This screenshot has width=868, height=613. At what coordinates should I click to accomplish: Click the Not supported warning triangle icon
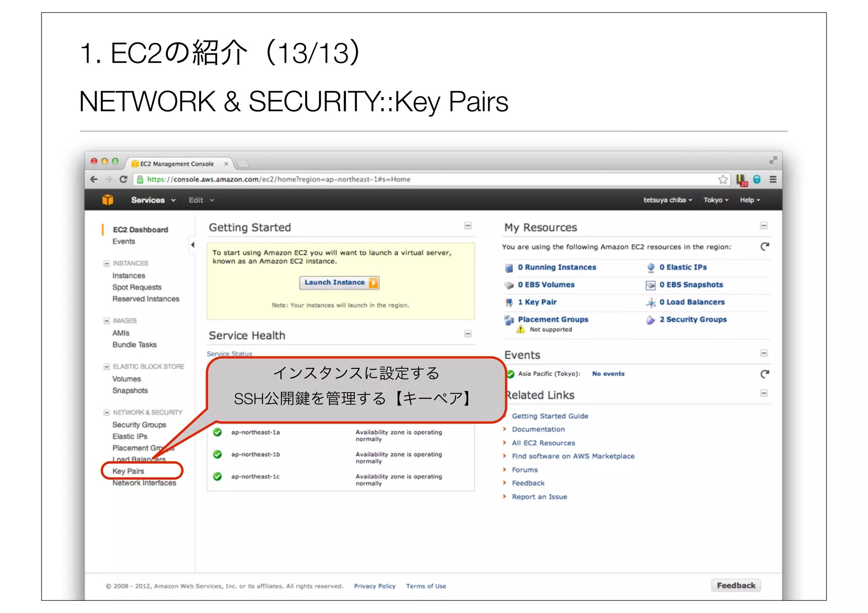[x=520, y=329]
